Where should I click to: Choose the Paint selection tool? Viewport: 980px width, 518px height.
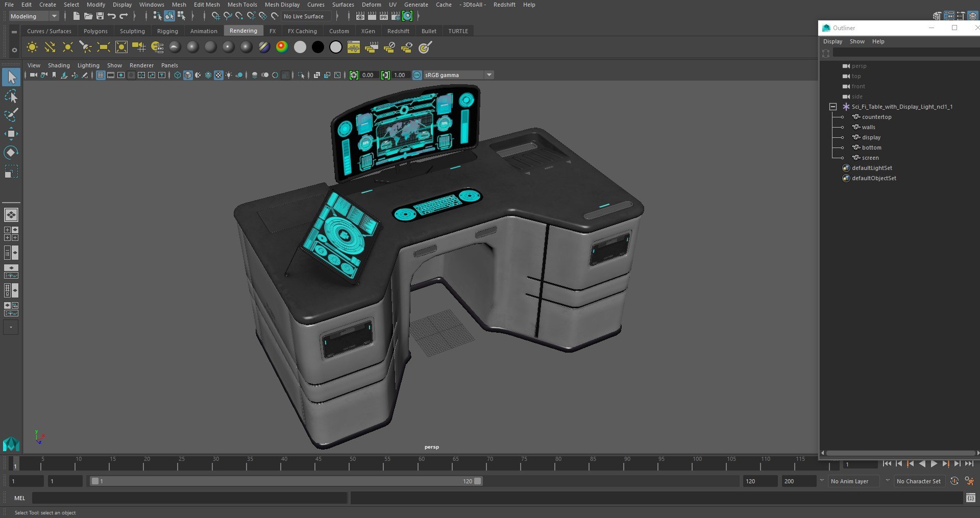point(11,115)
